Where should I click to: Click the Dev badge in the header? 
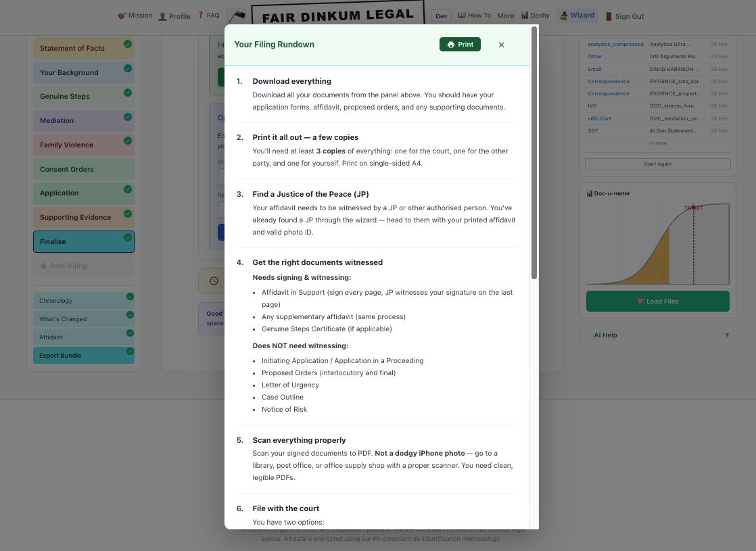point(441,16)
